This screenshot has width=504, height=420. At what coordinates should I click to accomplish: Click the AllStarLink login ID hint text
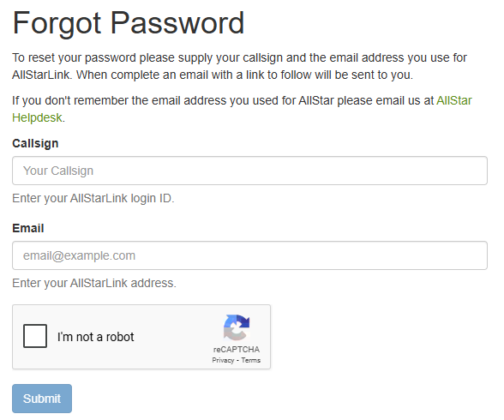93,198
